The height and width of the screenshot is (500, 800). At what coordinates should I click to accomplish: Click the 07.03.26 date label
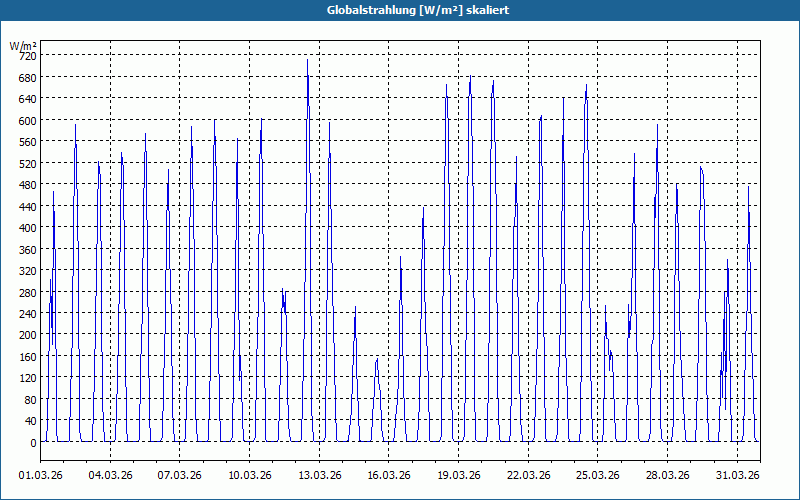(x=180, y=475)
